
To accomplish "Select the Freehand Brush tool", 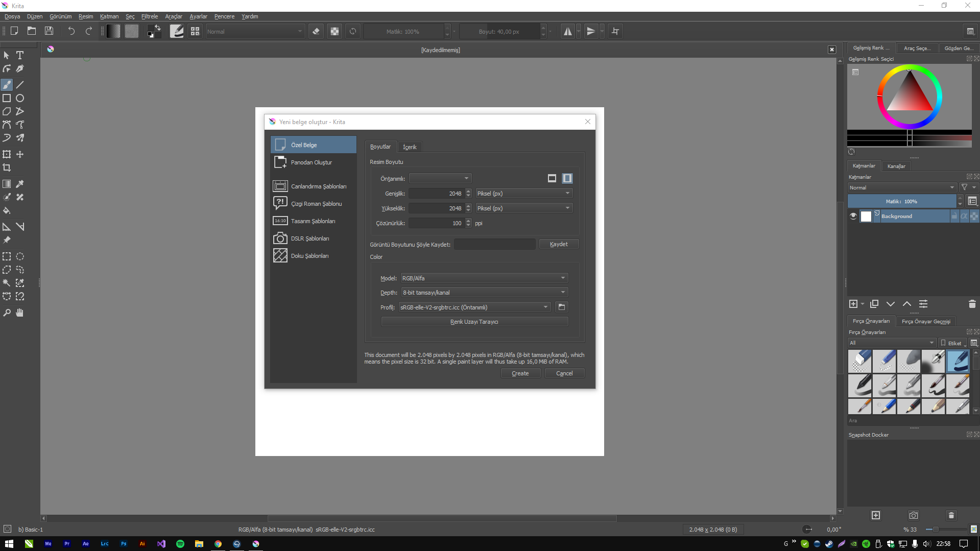I will pyautogui.click(x=7, y=85).
